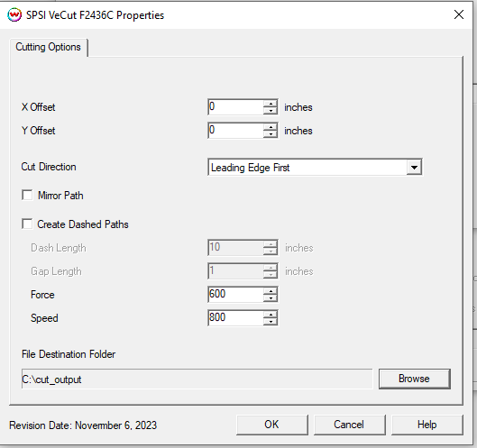Decrease Force value with down arrow
The height and width of the screenshot is (448, 477).
271,298
